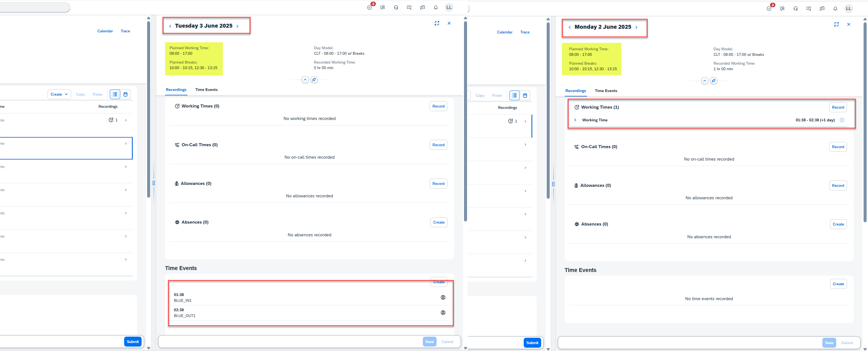Collapse header section on Tuesday 3 June panel
This screenshot has width=868, height=351.
coord(305,80)
